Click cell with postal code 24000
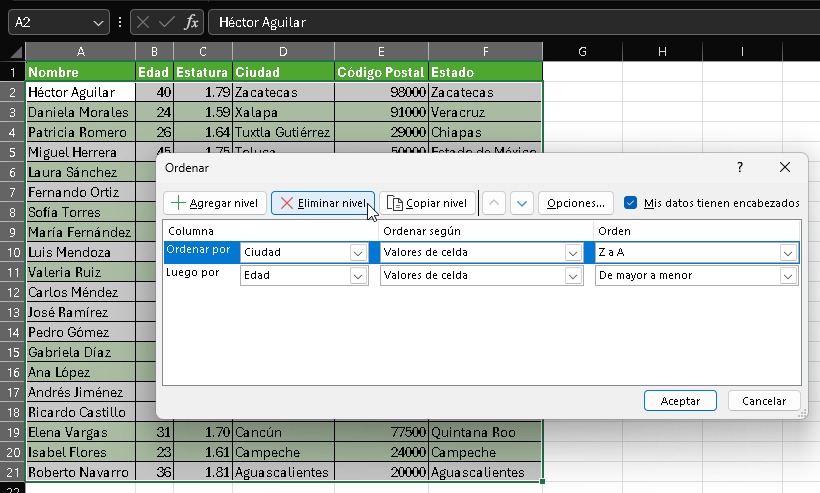The image size is (820, 493). (381, 452)
